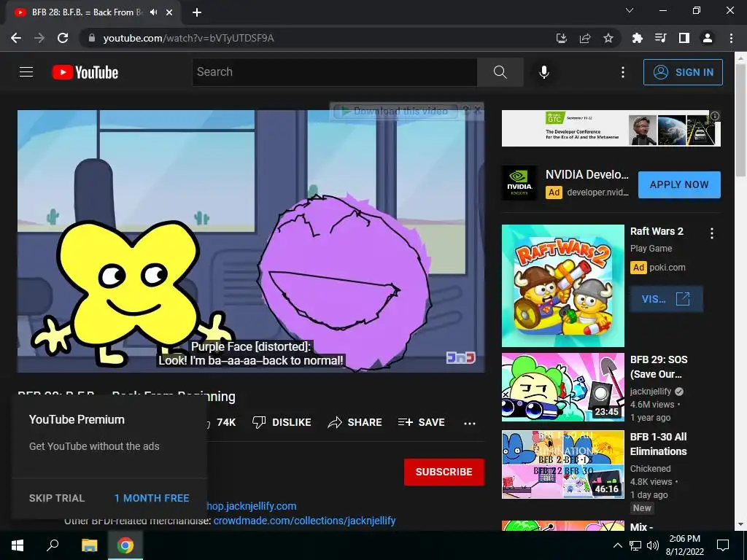Choose SKIP TRIAL in Premium popup

click(x=57, y=498)
